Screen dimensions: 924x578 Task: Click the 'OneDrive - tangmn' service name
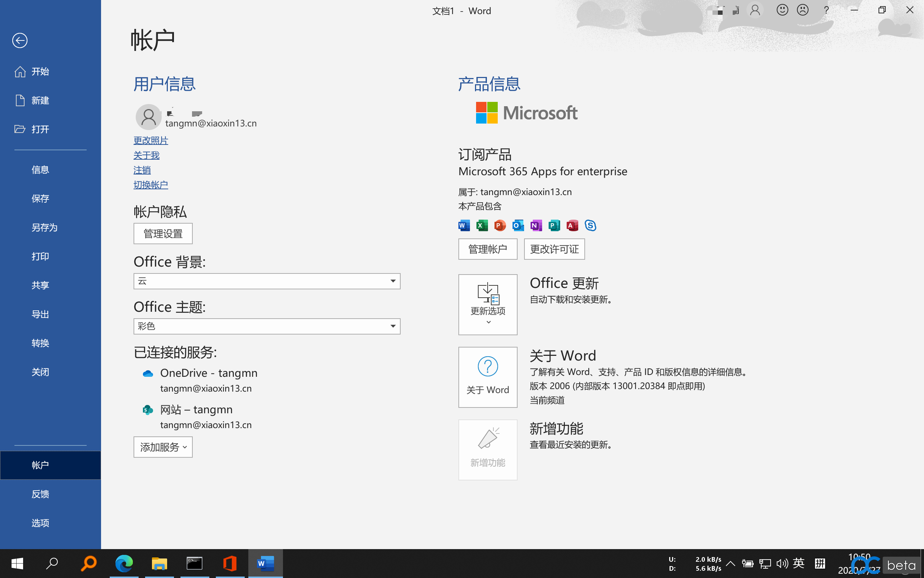pos(209,373)
